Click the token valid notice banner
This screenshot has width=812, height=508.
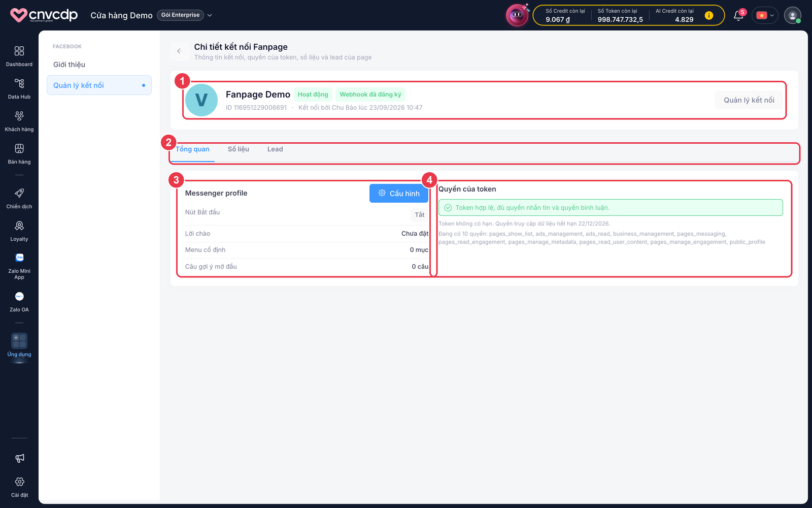[x=611, y=208]
